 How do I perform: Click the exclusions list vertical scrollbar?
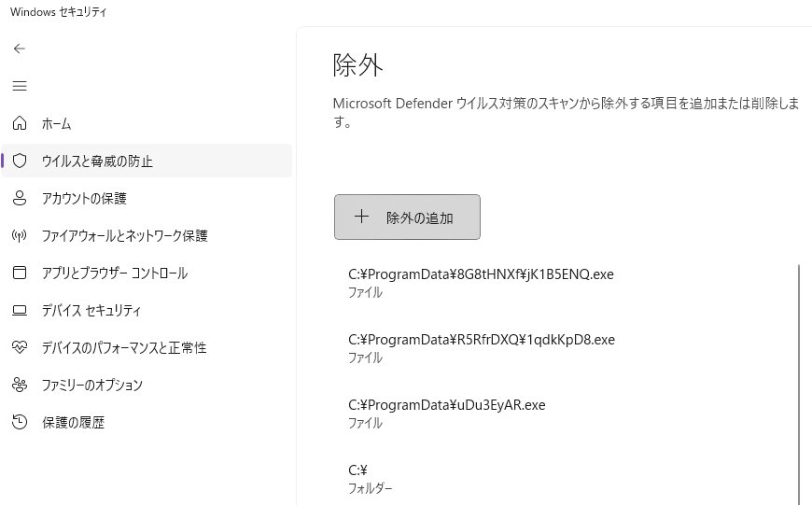coord(800,383)
